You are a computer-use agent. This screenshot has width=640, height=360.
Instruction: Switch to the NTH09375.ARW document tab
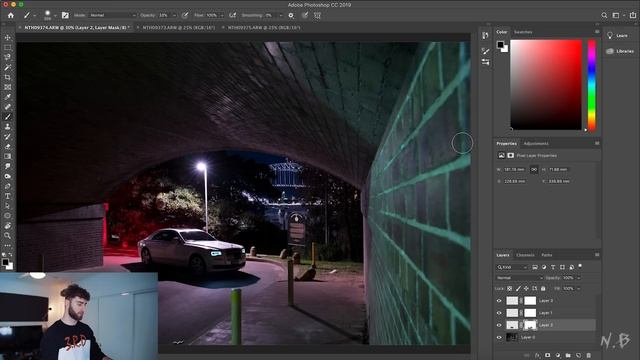click(x=264, y=27)
